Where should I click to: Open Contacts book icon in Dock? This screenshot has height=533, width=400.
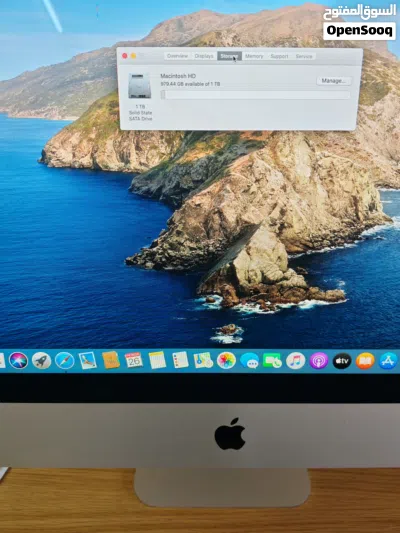(x=111, y=360)
